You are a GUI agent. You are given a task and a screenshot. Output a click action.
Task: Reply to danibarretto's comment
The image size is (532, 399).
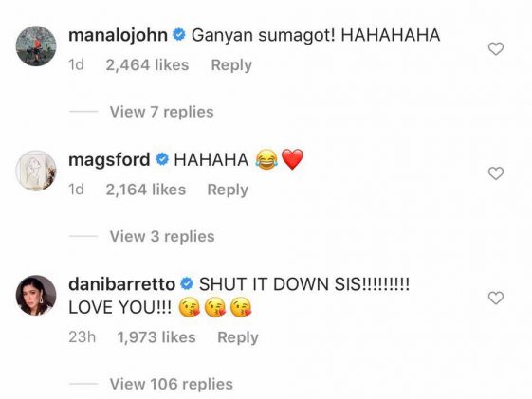pyautogui.click(x=238, y=337)
